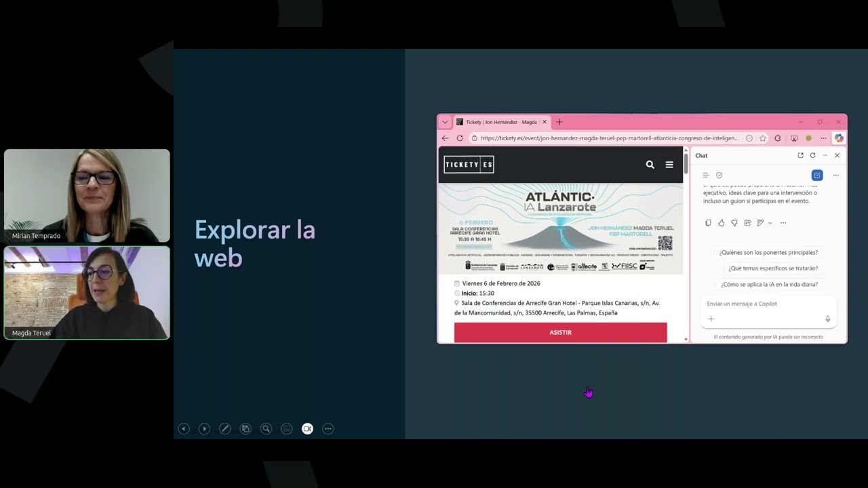Refresh the Copilot chat pane
This screenshot has width=868, height=488.
click(812, 155)
